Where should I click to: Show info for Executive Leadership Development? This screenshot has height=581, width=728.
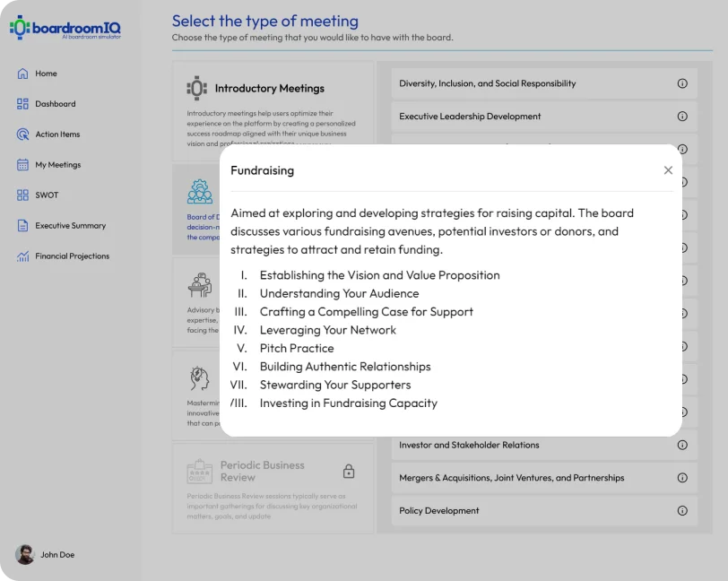point(682,117)
